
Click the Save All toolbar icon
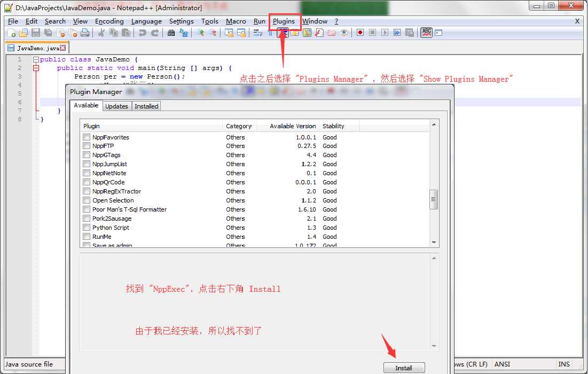click(48, 33)
